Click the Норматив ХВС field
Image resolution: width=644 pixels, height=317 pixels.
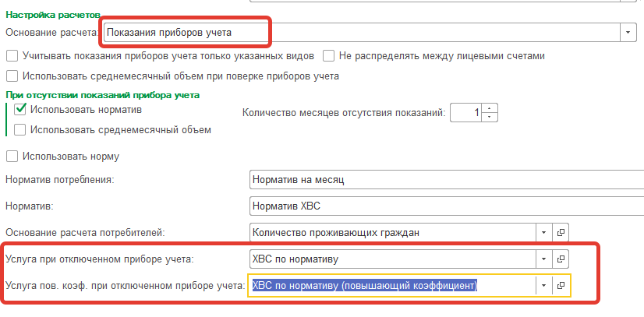(x=444, y=206)
